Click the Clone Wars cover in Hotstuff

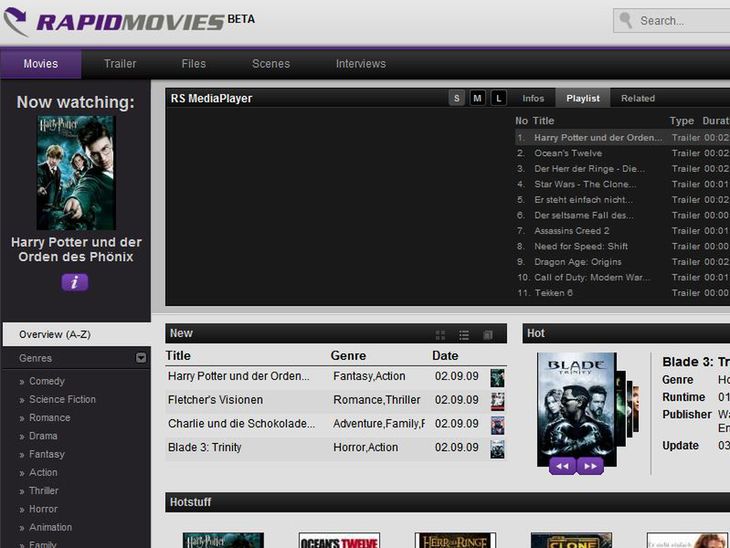[571, 540]
